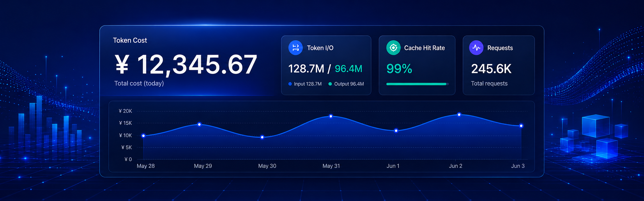Click the Cache Hit Rate progress bar
644x201 pixels.
[x=418, y=84]
